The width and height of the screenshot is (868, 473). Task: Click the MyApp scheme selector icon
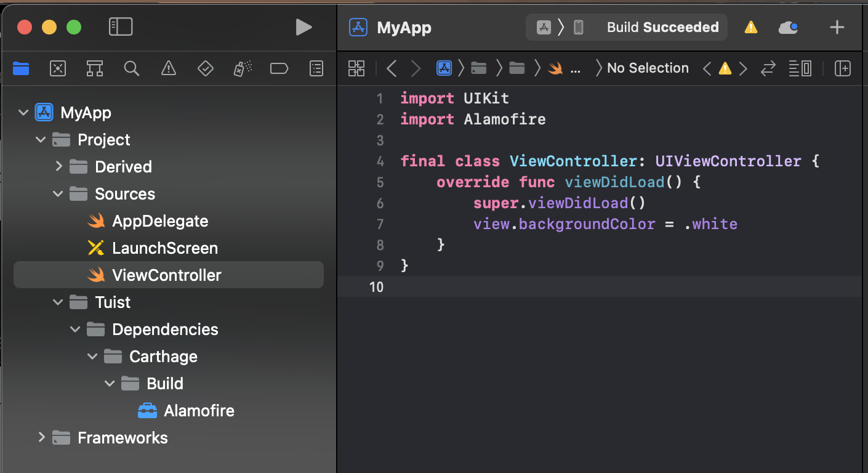[544, 27]
